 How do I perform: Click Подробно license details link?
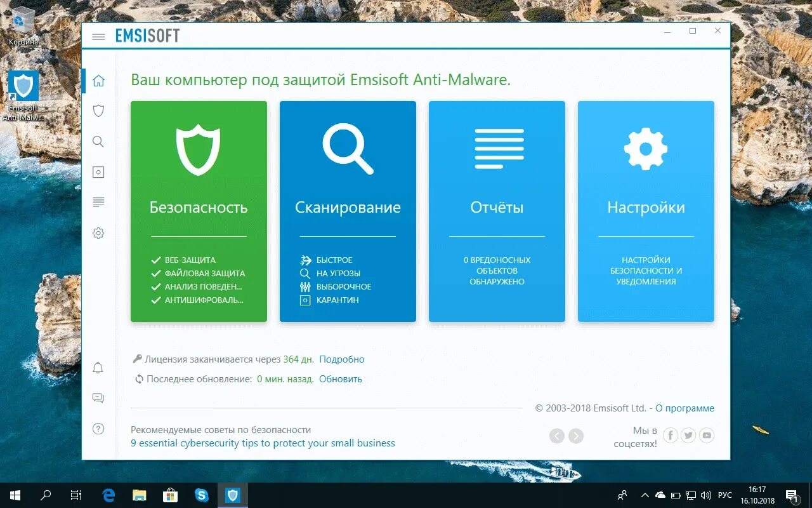(x=342, y=359)
